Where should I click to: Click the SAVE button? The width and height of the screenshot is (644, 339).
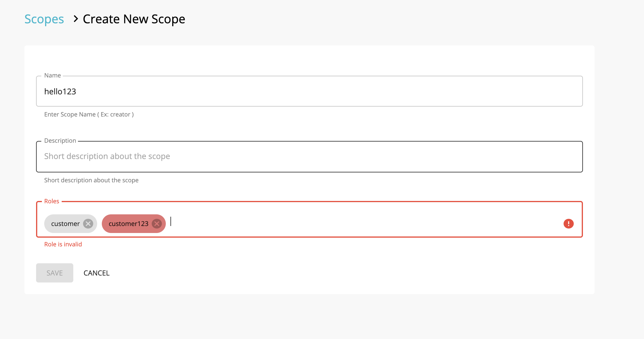click(x=54, y=273)
